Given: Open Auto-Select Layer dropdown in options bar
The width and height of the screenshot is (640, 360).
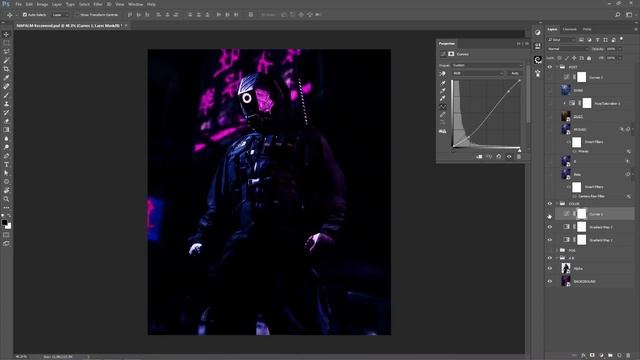Looking at the screenshot, I should pos(60,15).
